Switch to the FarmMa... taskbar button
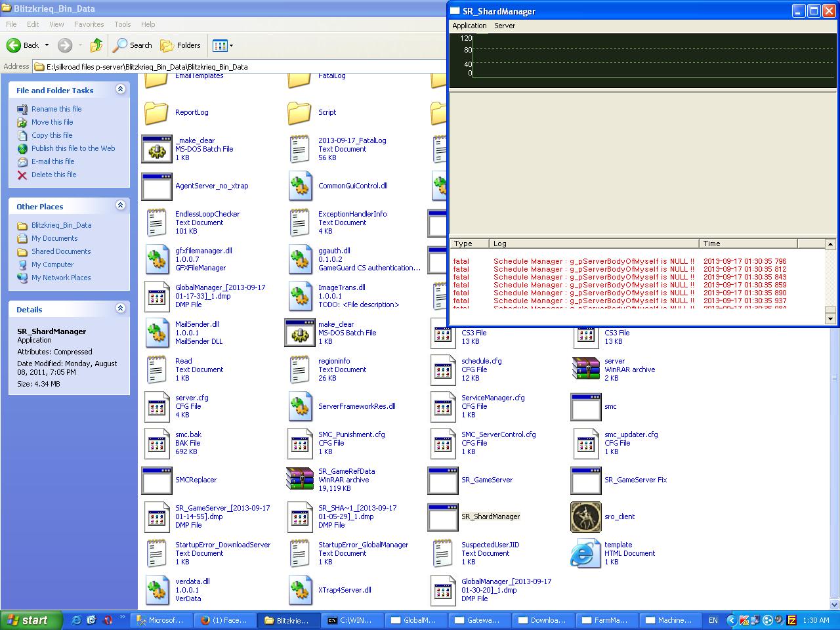Image resolution: width=840 pixels, height=630 pixels. (x=608, y=620)
